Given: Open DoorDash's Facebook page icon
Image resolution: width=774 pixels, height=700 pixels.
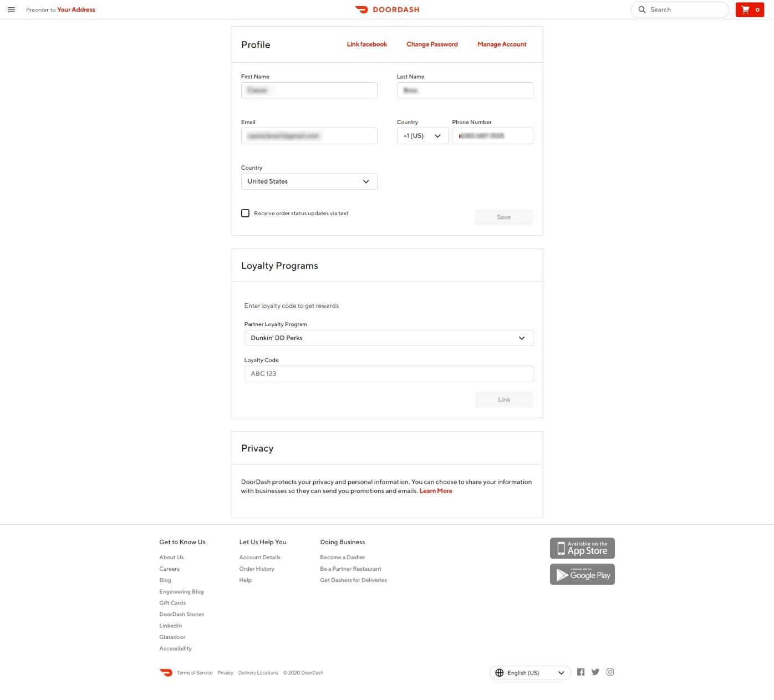Looking at the screenshot, I should (580, 672).
